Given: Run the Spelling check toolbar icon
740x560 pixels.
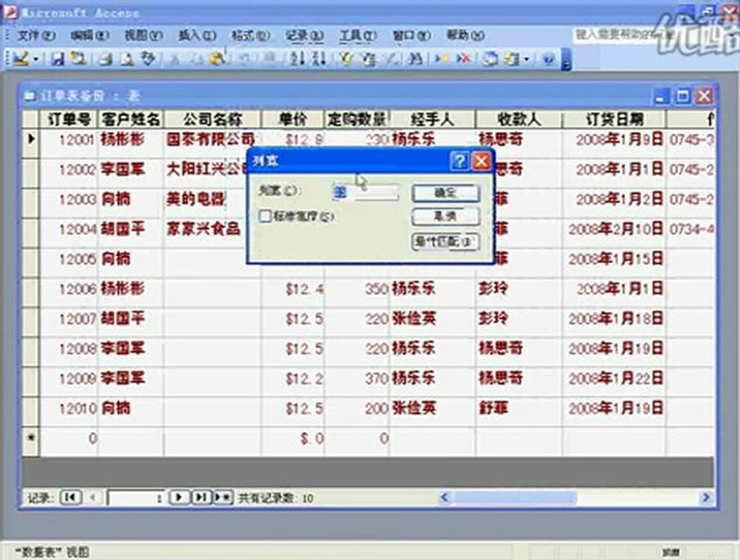Looking at the screenshot, I should pos(148,59).
